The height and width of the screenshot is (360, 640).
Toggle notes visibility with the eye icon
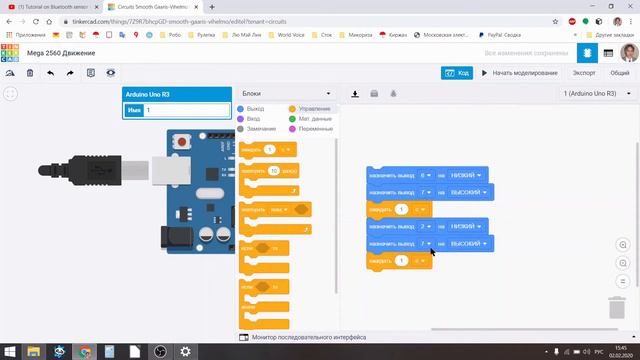pyautogui.click(x=111, y=73)
